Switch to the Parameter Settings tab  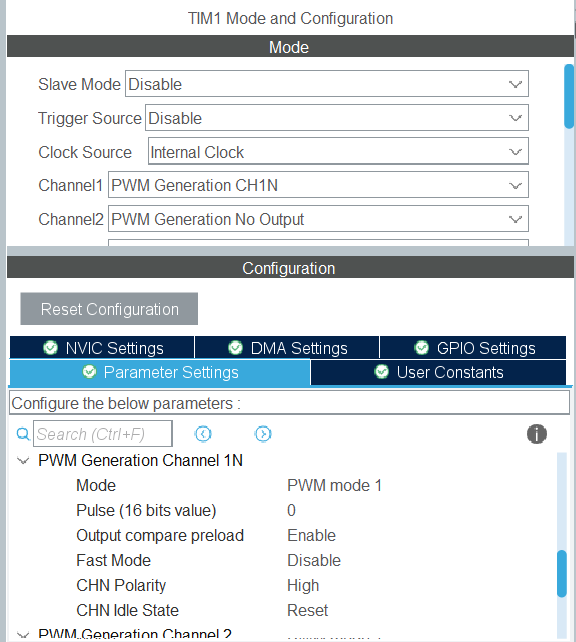[x=160, y=372]
